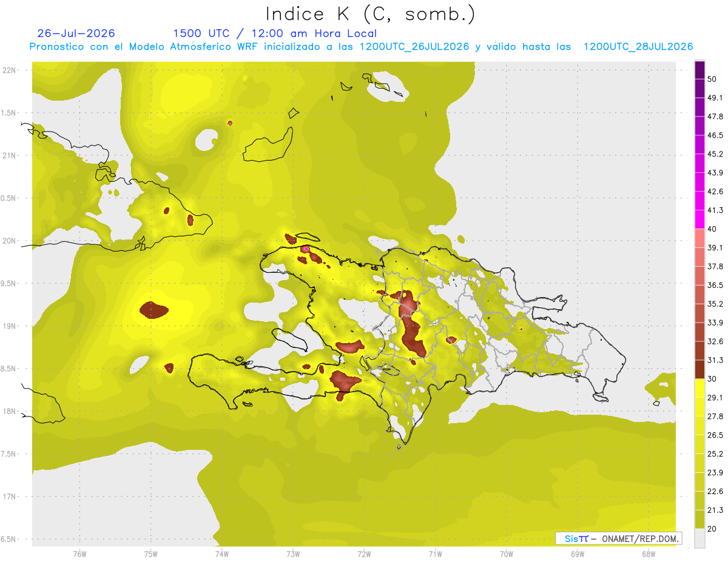The width and height of the screenshot is (728, 562).
Task: Click the legend value '49.1'
Action: (x=715, y=98)
